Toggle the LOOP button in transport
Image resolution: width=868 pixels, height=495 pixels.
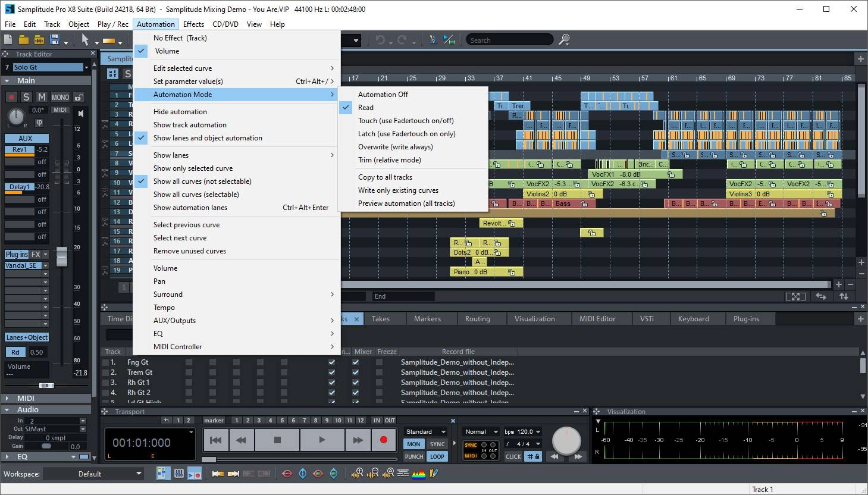click(437, 456)
